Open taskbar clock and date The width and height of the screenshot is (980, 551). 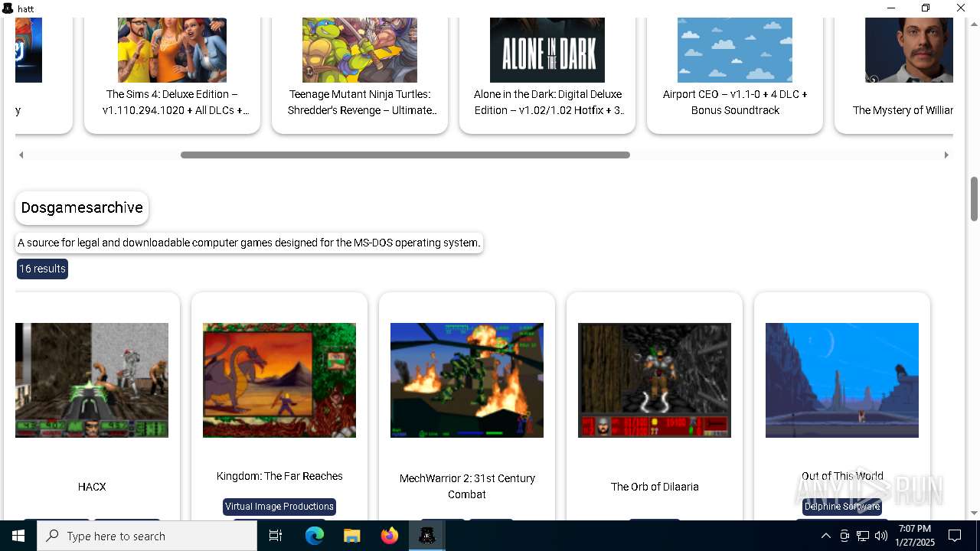click(915, 536)
